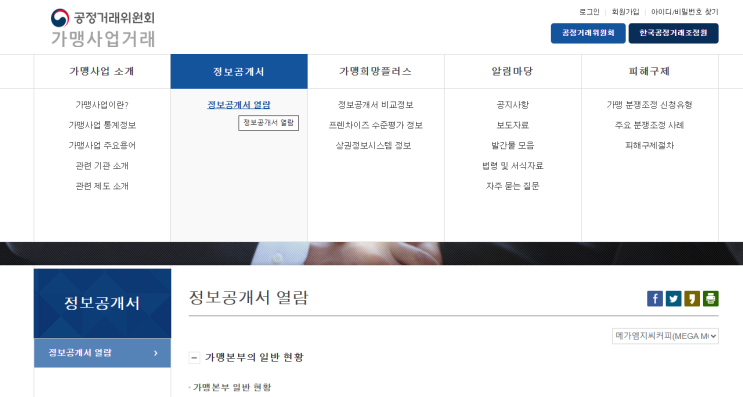Viewport: 743px width, 397px height.
Task: Print the page with printer icon
Action: 710,298
